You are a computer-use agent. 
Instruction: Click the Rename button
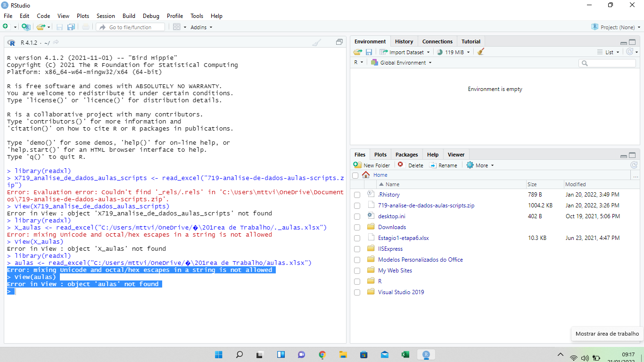click(x=443, y=165)
